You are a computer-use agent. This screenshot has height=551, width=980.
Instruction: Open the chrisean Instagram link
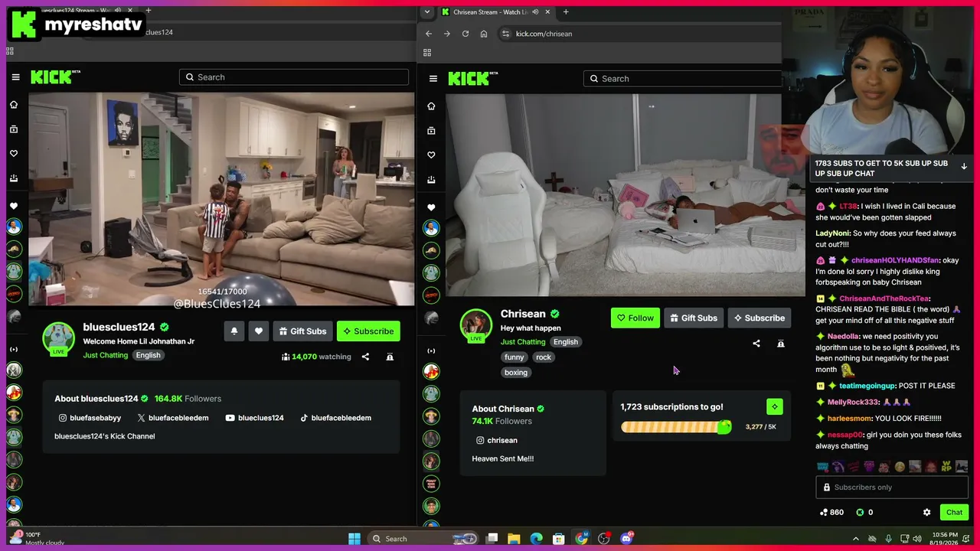[x=497, y=441]
